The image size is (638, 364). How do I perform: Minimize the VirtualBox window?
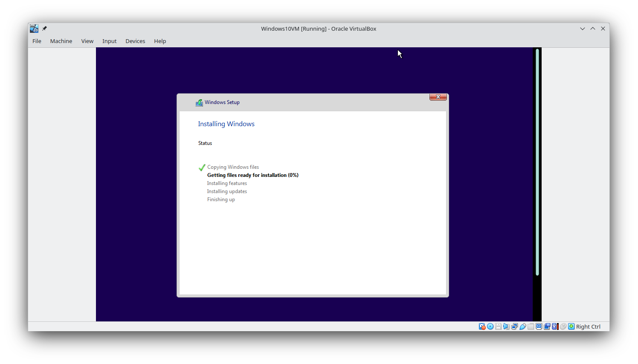[583, 29]
